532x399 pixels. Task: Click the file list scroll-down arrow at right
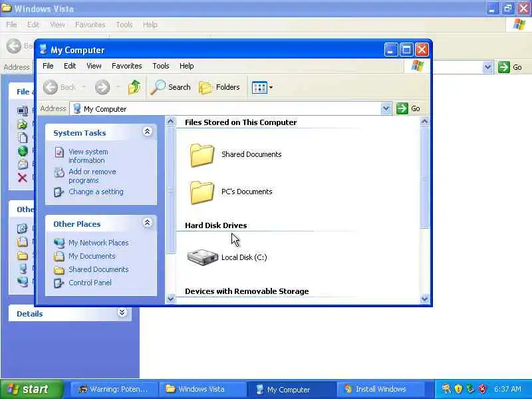click(424, 299)
